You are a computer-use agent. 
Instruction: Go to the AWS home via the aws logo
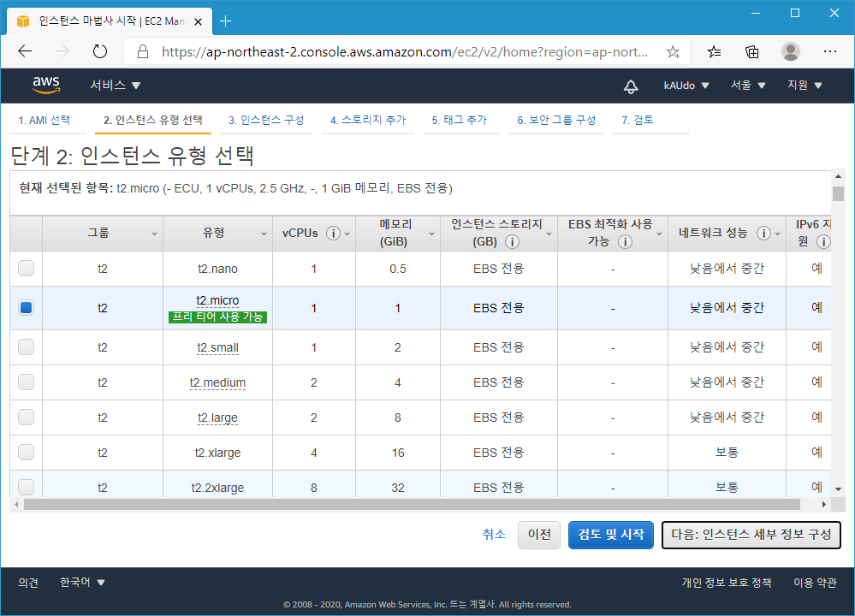click(x=46, y=85)
